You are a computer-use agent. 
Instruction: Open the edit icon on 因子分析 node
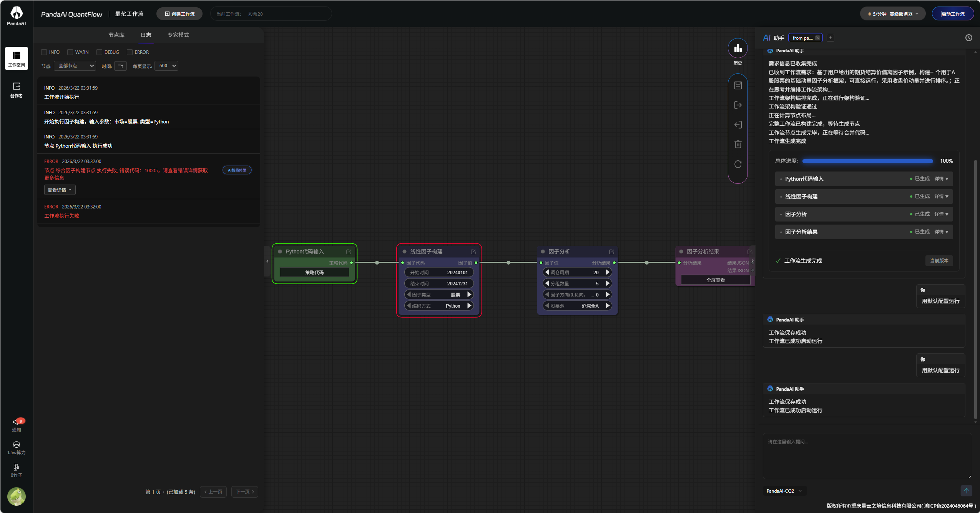pyautogui.click(x=611, y=252)
